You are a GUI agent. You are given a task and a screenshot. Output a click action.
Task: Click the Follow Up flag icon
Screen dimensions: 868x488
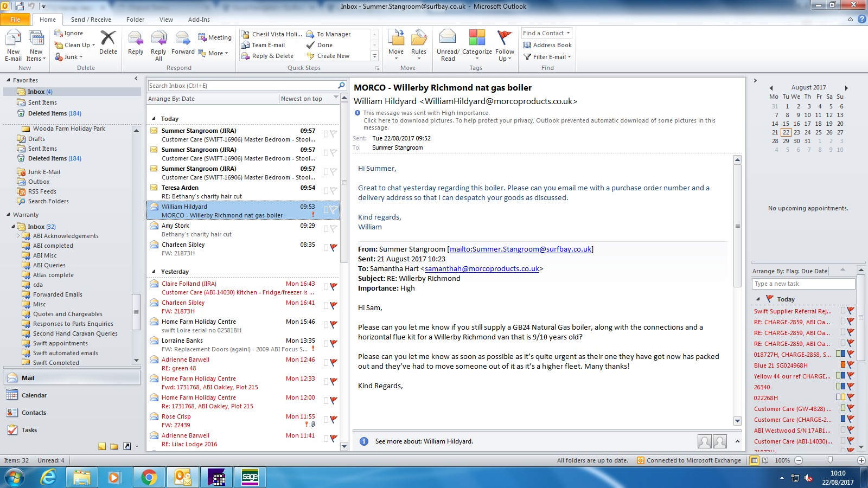click(505, 38)
